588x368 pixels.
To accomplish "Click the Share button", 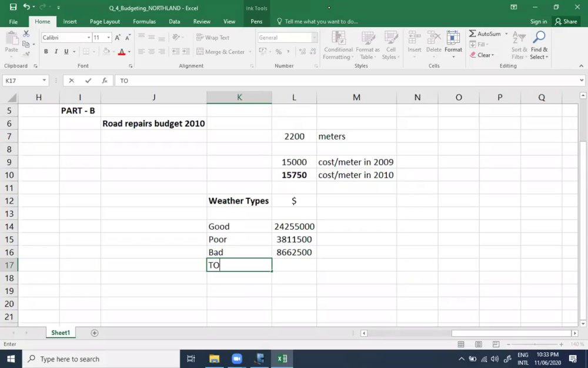I will click(566, 21).
